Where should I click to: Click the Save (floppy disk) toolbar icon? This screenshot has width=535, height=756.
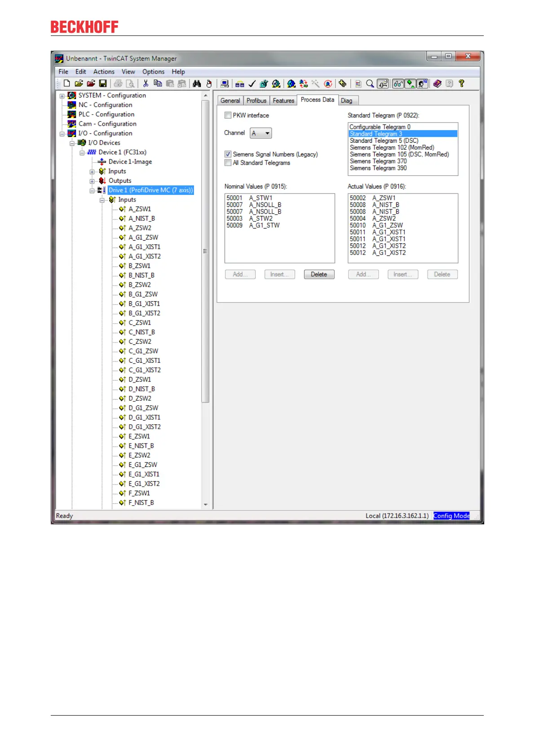click(x=103, y=84)
